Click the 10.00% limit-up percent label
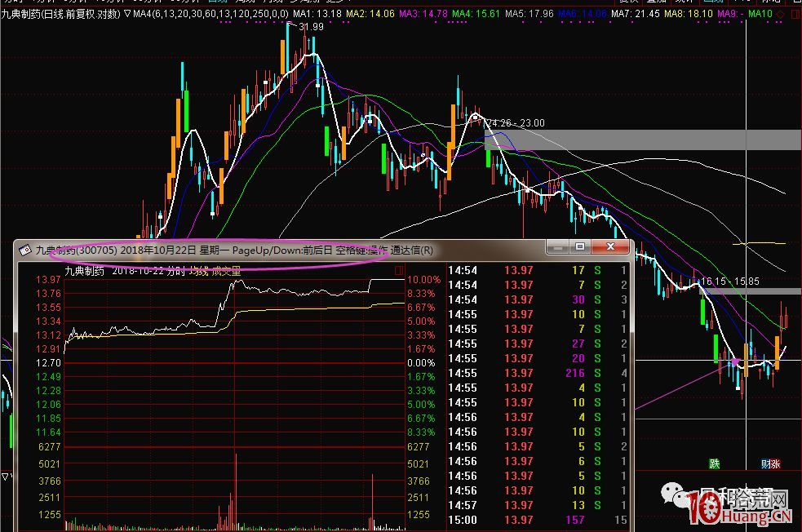The image size is (802, 532). [423, 280]
